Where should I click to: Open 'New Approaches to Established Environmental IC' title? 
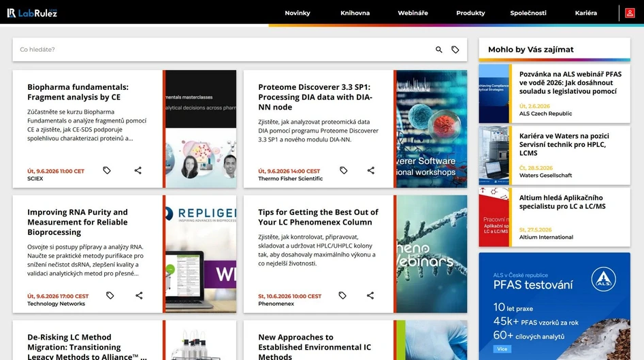point(315,347)
